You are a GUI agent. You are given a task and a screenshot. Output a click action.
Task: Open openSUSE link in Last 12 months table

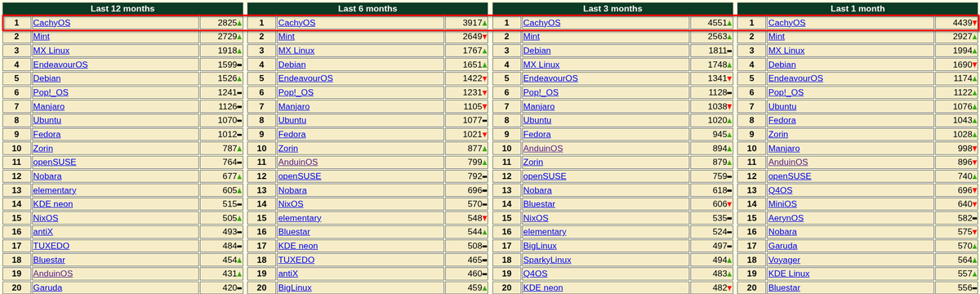55,162
